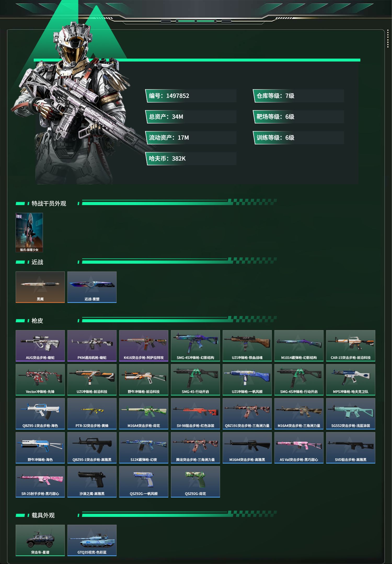The width and height of the screenshot is (392, 564).
Task: Select the SMG-45冲锋枪-幻影结构 card
Action: click(x=195, y=346)
